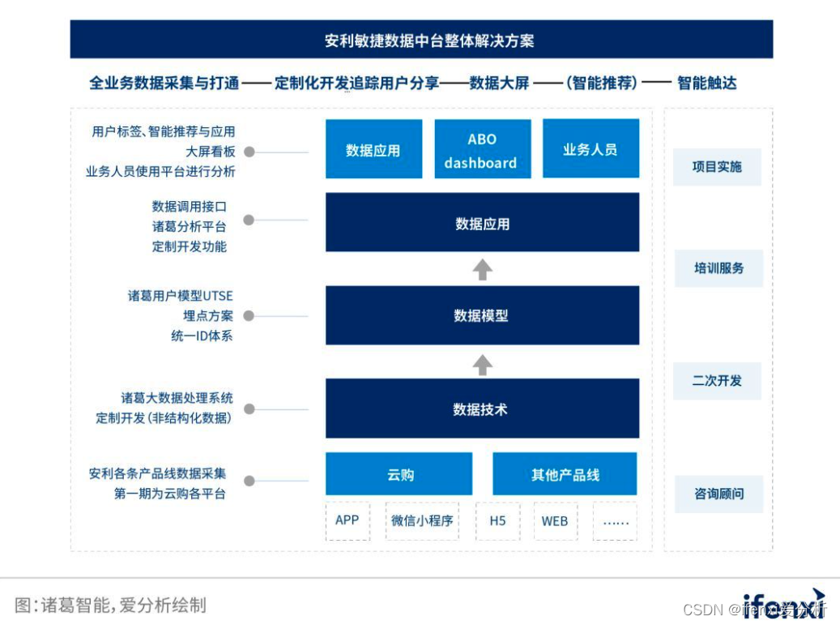Viewport: 840px width, 625px height.
Task: Click the grey dot beside 埋点方案
Action: 249,315
